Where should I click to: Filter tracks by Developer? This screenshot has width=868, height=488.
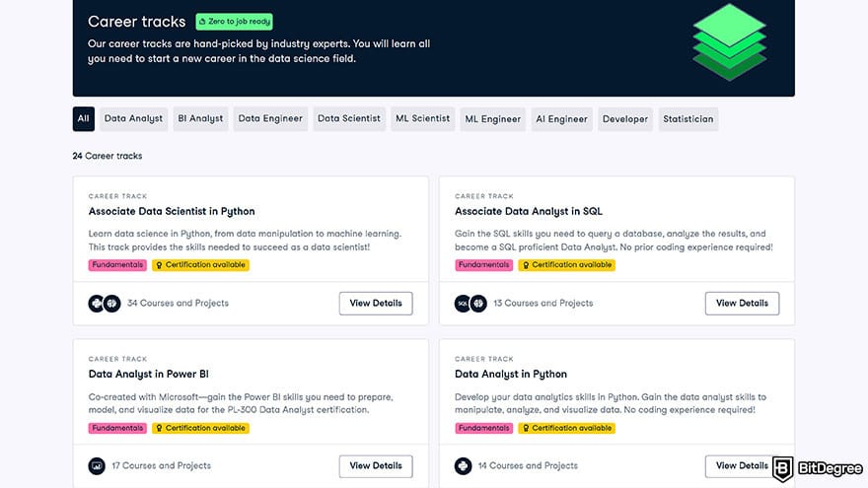tap(625, 119)
